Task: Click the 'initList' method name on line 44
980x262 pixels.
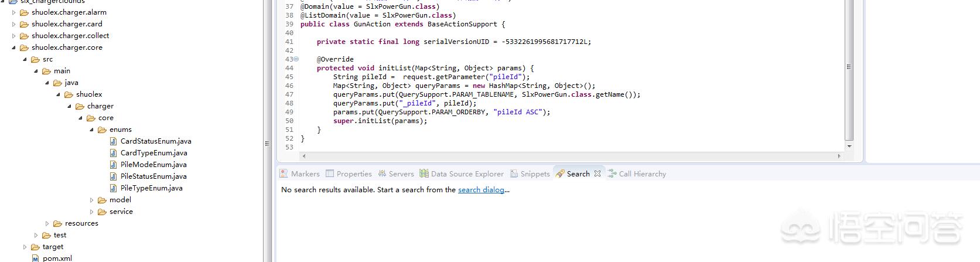Action: pos(395,68)
